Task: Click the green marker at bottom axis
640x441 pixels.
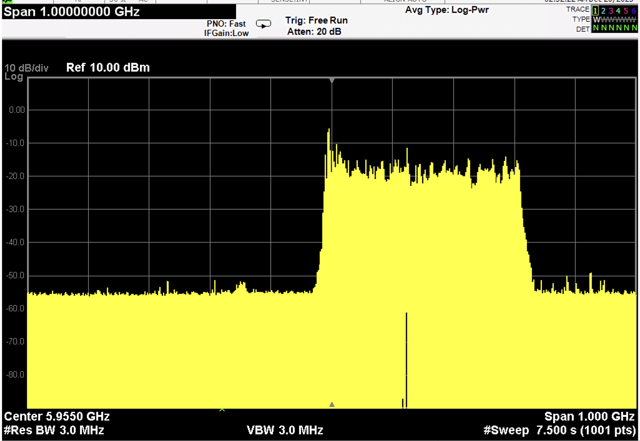Action: [222, 408]
